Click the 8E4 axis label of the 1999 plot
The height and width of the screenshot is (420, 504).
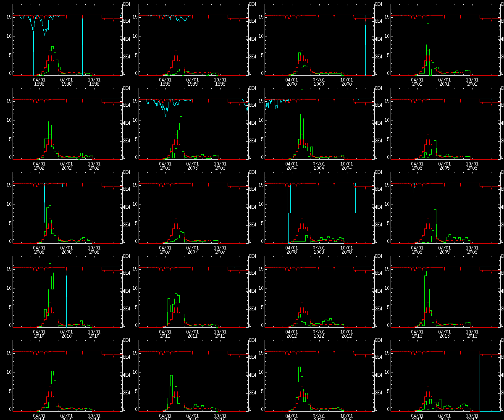[x=253, y=4]
